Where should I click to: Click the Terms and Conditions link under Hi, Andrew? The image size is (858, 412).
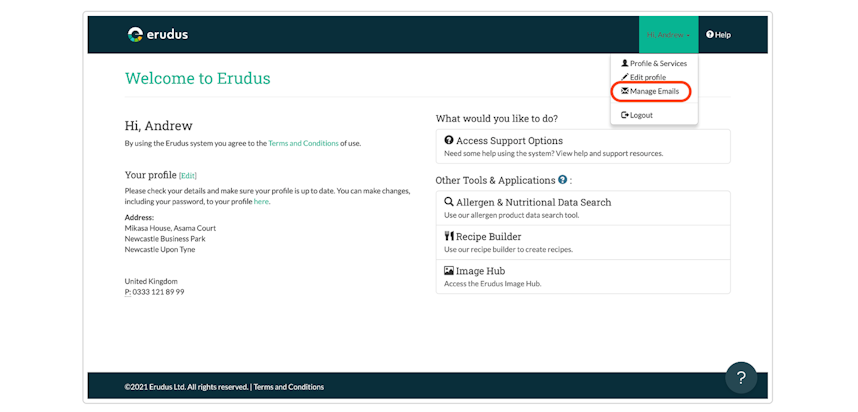(x=303, y=143)
